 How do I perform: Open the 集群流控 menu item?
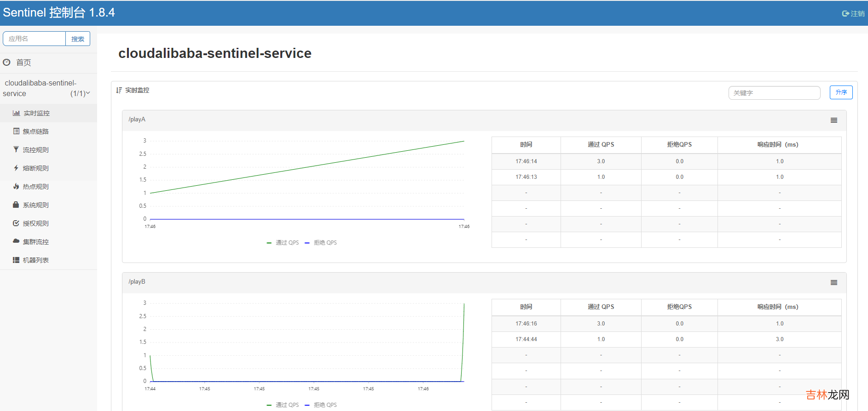tap(35, 242)
